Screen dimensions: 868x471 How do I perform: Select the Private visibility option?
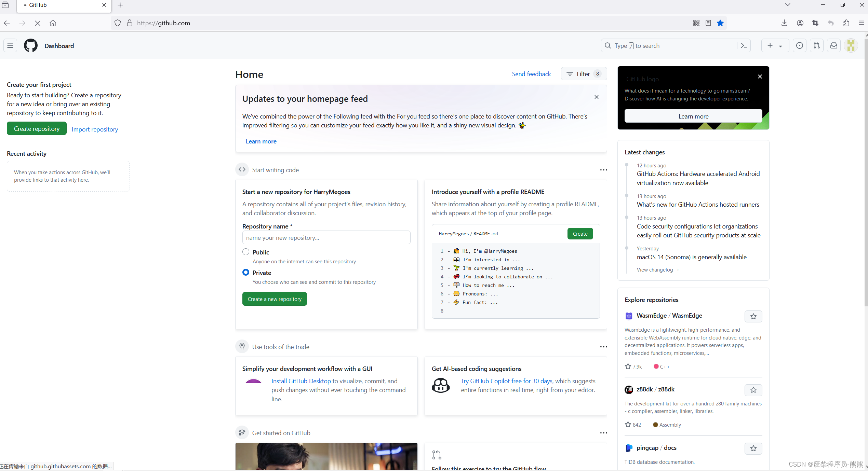246,272
